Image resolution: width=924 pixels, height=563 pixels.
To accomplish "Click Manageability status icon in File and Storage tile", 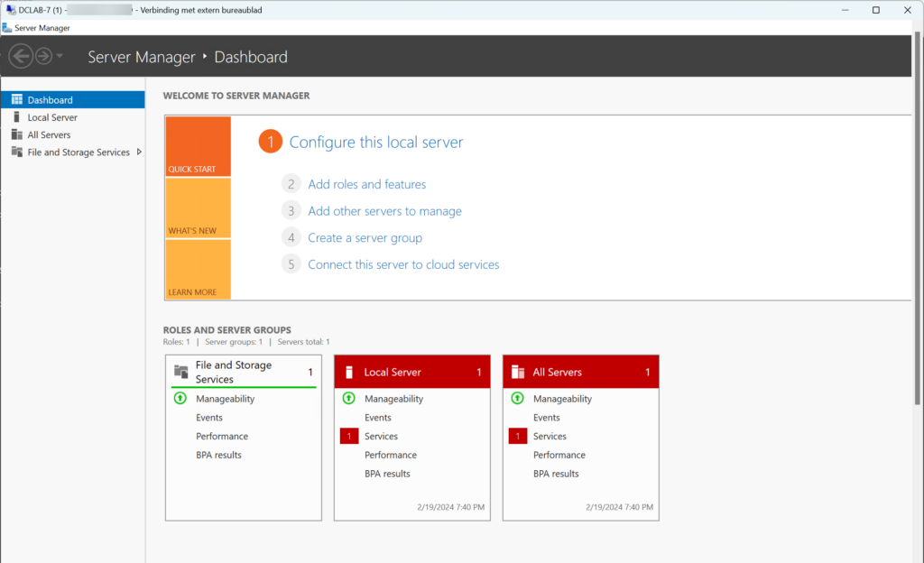I will 180,398.
